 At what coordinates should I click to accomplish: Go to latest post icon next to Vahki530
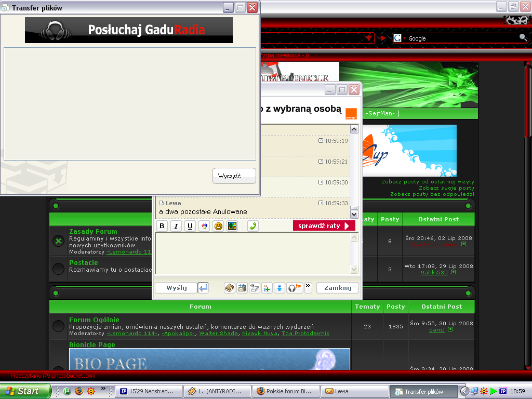tap(453, 272)
